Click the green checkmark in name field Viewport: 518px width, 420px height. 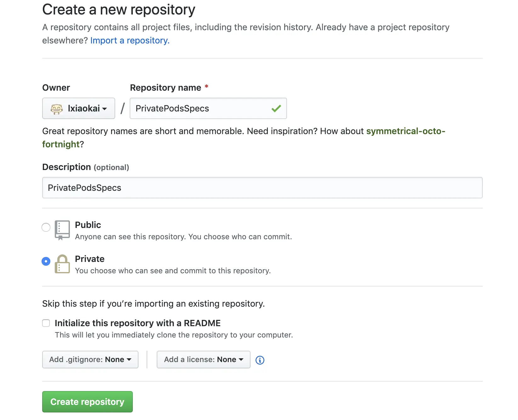tap(276, 109)
